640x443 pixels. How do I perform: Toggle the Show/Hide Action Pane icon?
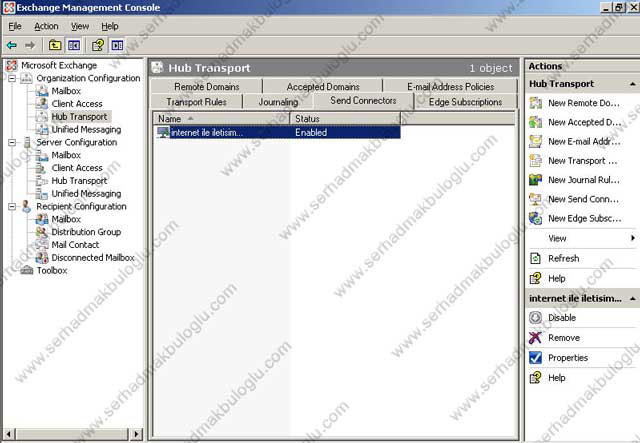117,45
